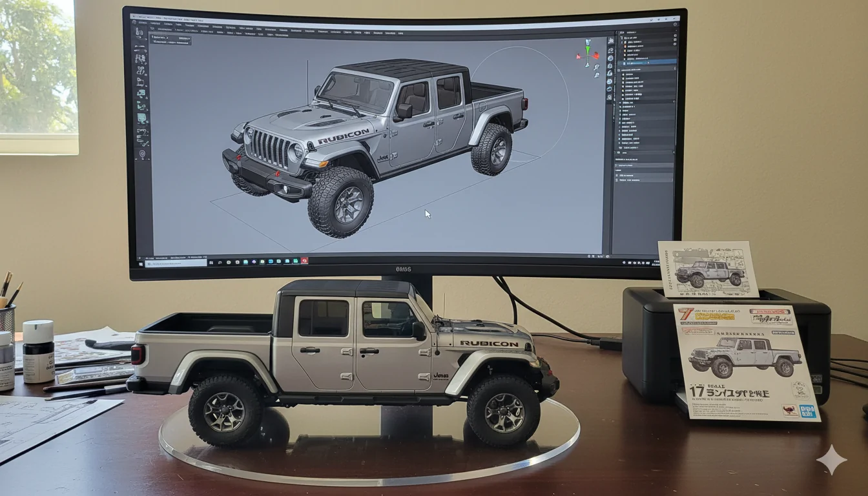
Task: Click the RUBICON hood decal on the 3D model
Action: [344, 136]
